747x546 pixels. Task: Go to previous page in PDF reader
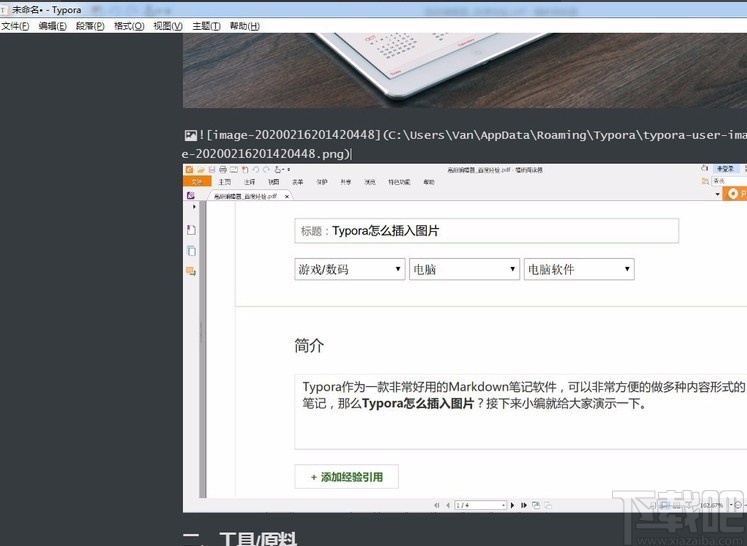point(448,505)
